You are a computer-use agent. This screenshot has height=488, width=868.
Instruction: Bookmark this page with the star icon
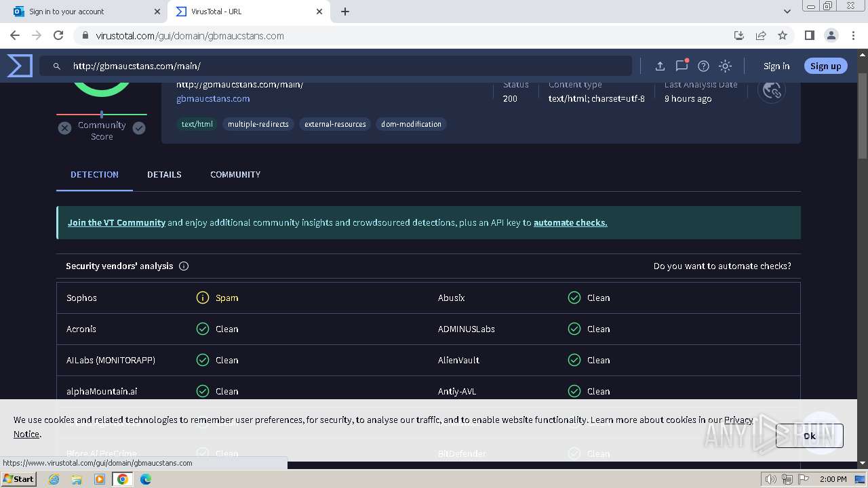[x=783, y=35]
